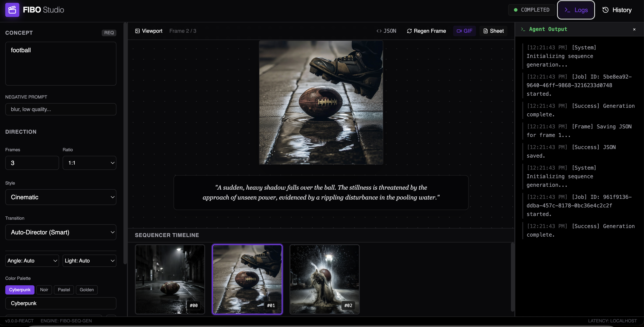Open the Angle: Auto dropdown
The width and height of the screenshot is (644, 327).
click(32, 261)
